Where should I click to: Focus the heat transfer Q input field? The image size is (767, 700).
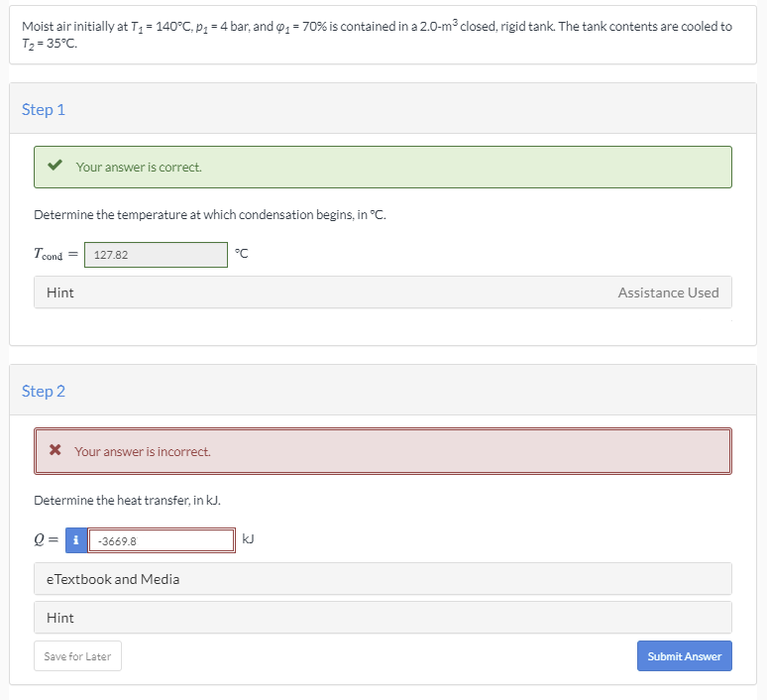click(162, 541)
